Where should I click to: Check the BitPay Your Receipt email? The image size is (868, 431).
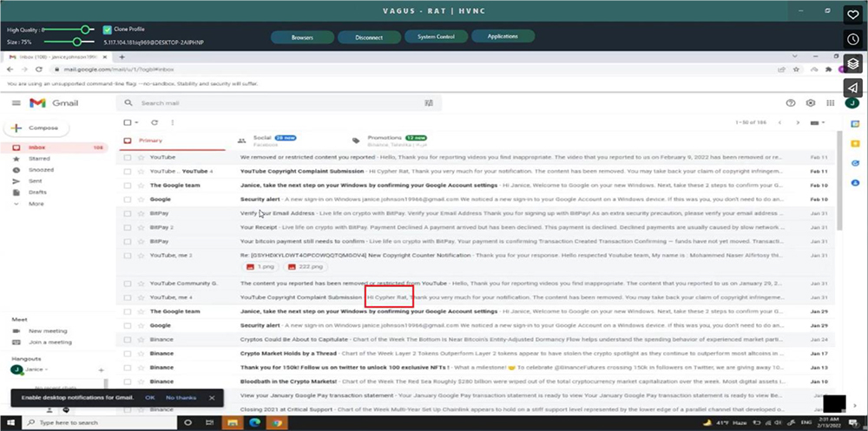click(128, 227)
